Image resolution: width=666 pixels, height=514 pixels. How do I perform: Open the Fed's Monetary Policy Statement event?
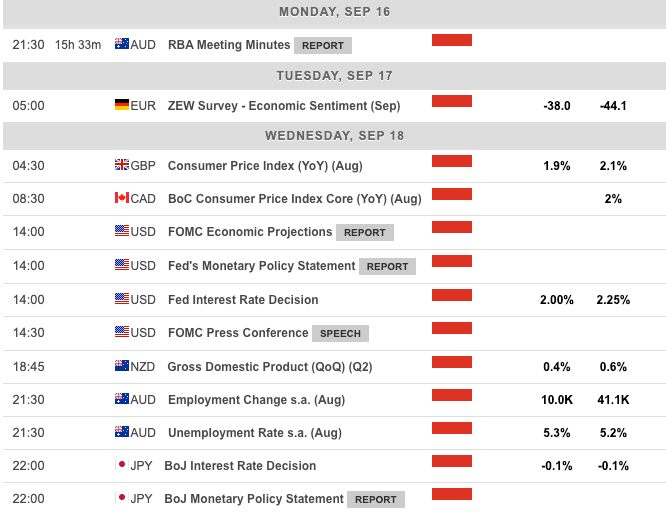click(x=261, y=266)
